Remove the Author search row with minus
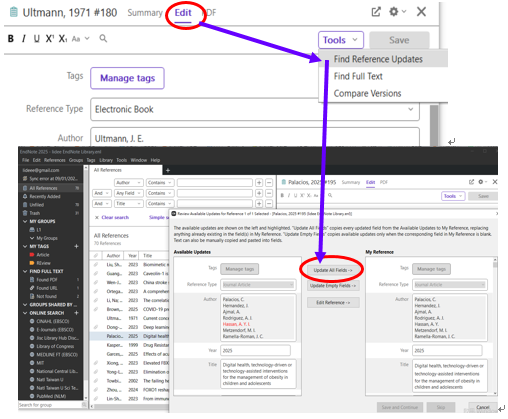This screenshot has height=419, width=508. [x=269, y=183]
